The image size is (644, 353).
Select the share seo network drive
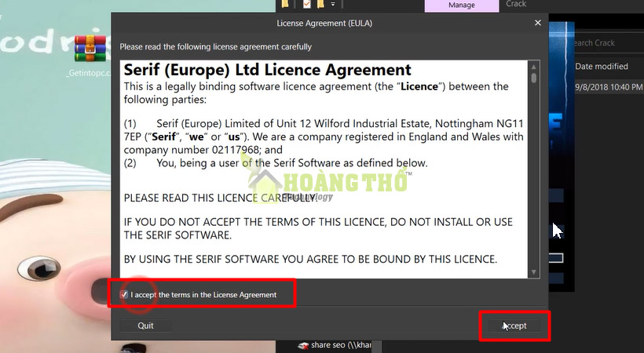tap(335, 345)
